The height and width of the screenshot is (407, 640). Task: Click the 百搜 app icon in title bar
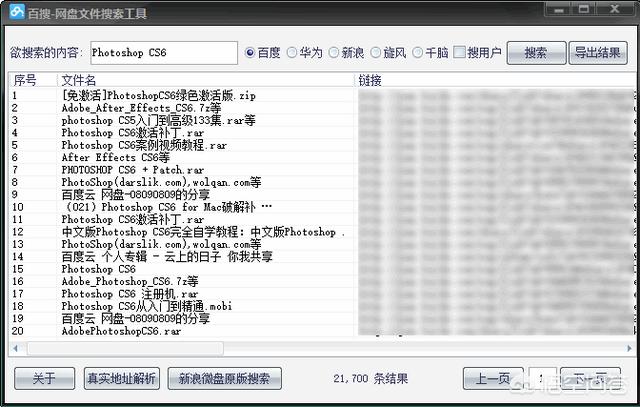[x=17, y=11]
